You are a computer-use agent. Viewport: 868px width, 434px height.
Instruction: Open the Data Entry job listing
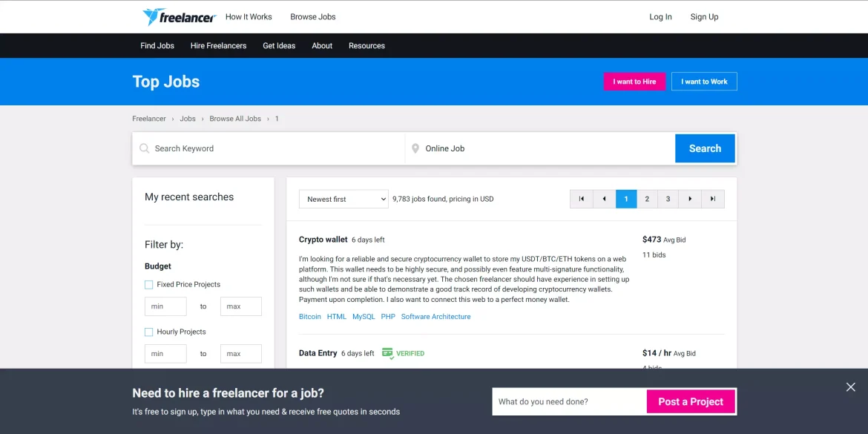(318, 353)
